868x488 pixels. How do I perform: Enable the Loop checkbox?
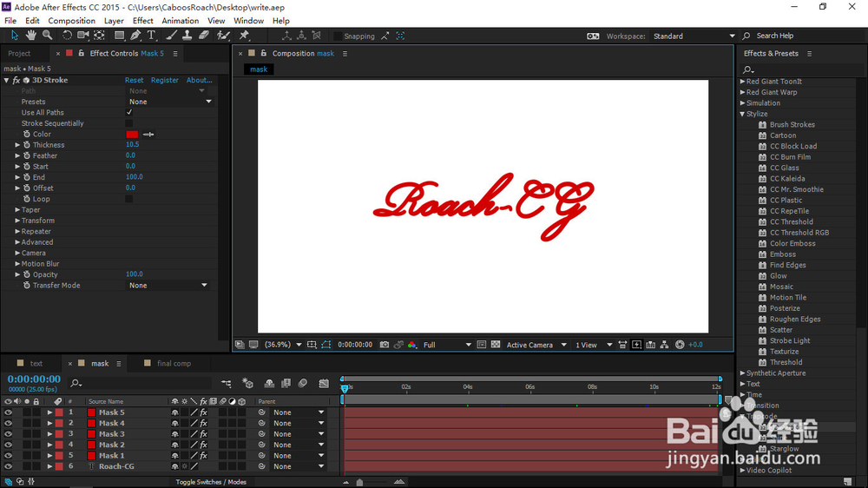pos(129,199)
